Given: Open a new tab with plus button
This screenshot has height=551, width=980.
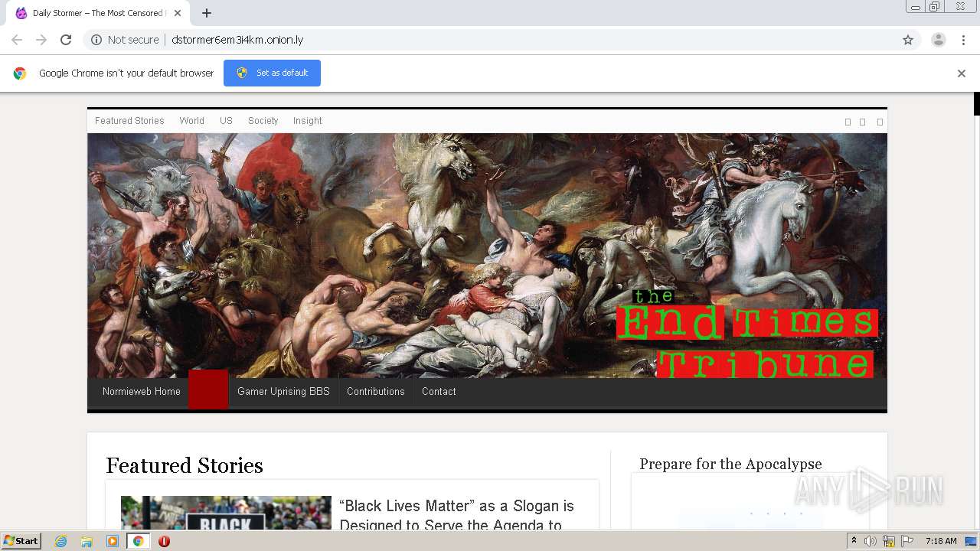Looking at the screenshot, I should pos(207,13).
